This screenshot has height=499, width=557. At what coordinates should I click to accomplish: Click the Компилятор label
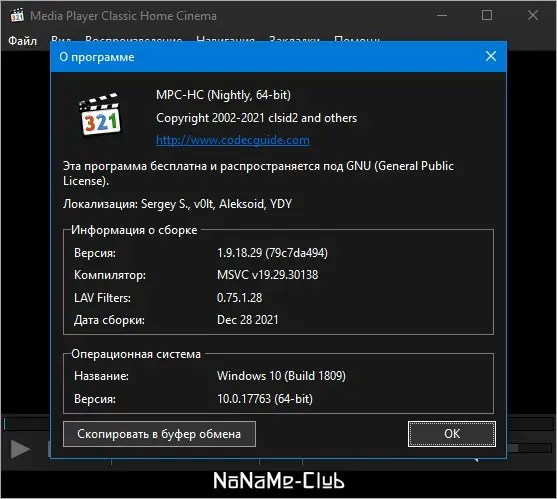[110, 275]
